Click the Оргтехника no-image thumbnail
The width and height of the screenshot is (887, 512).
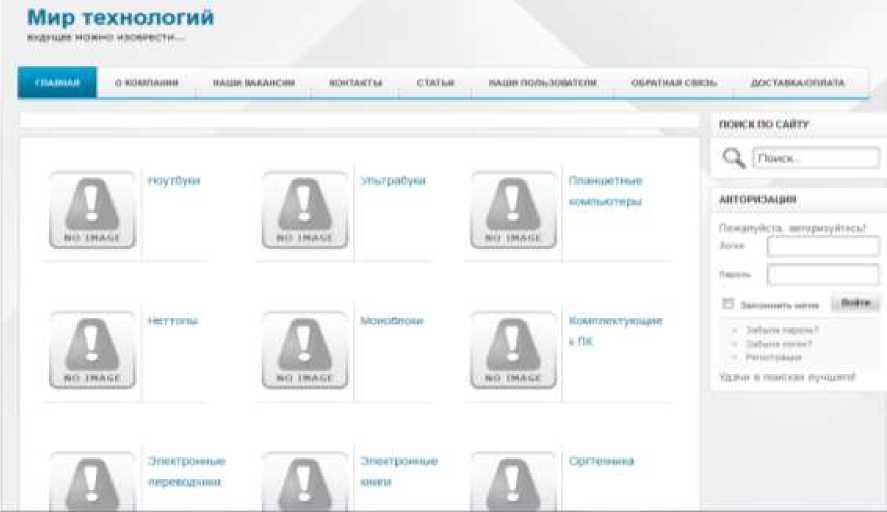coord(513,481)
